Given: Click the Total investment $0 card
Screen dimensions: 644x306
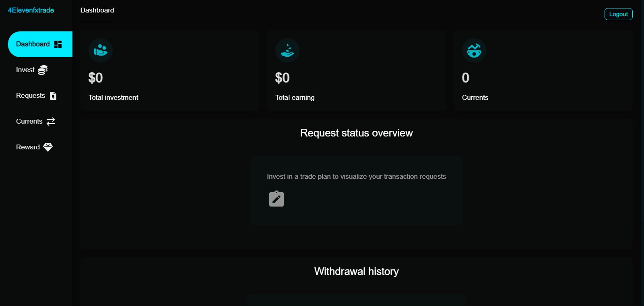Looking at the screenshot, I should tap(170, 70).
